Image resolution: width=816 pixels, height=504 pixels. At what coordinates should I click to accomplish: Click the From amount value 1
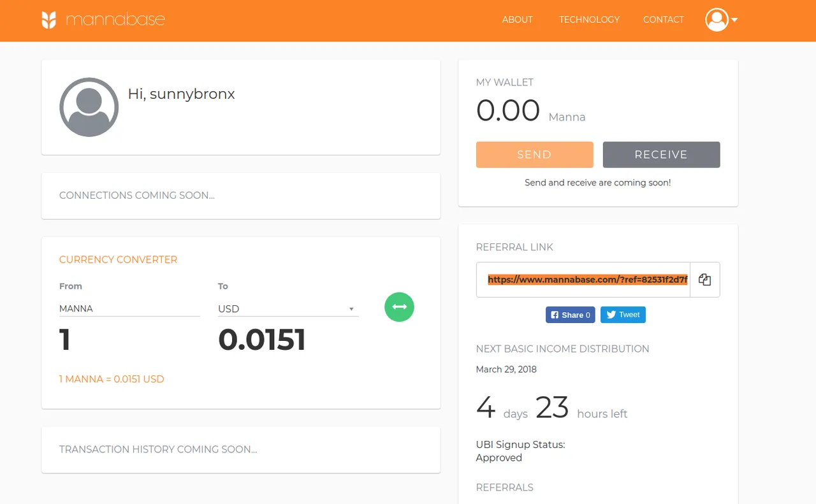tap(64, 340)
